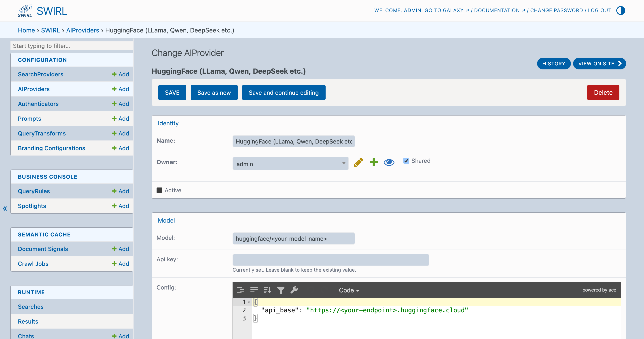
Task: Add a new Branding Configuration
Action: coord(121,148)
